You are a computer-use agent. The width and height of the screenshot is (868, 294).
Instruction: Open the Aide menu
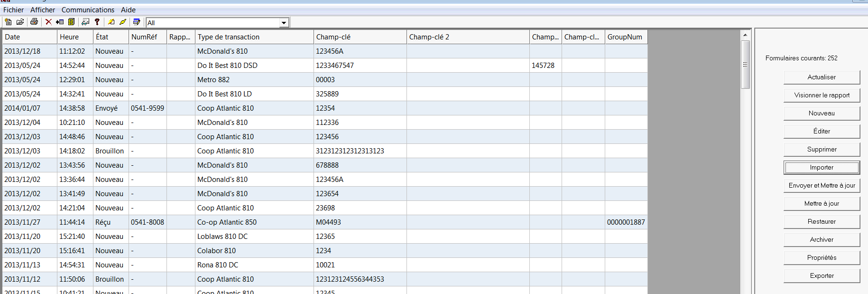pos(128,9)
